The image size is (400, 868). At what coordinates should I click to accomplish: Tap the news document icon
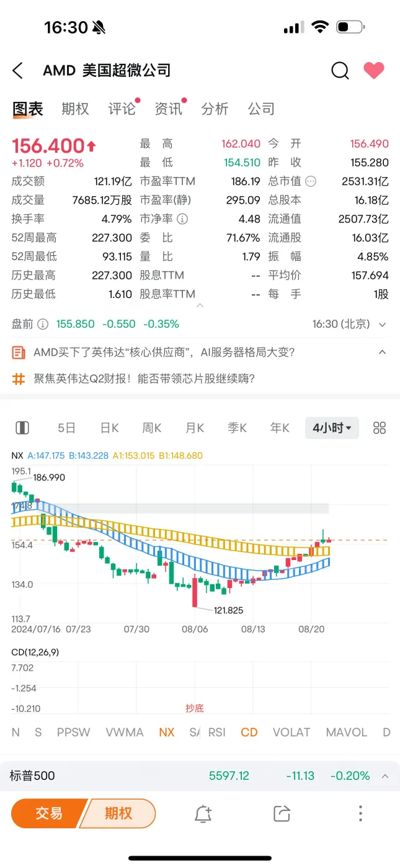click(19, 353)
